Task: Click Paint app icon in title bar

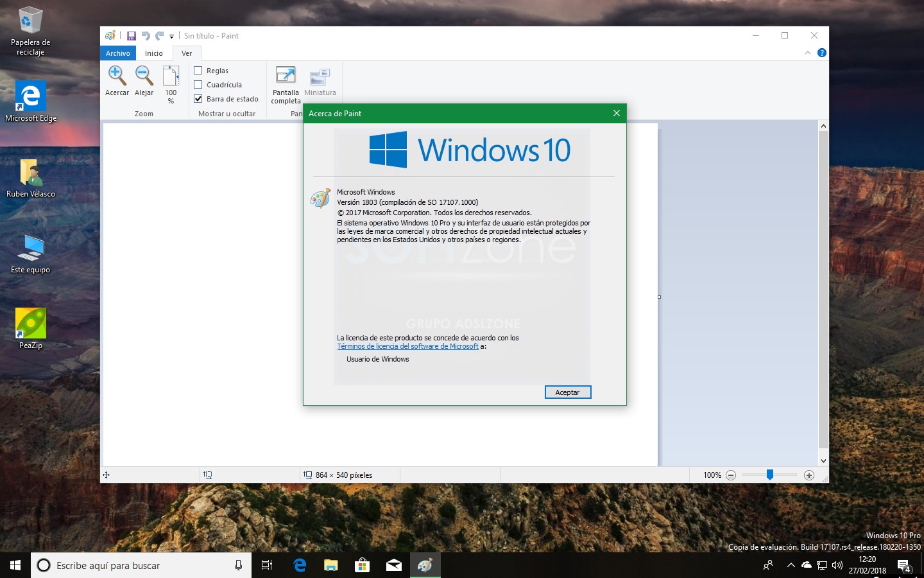Action: pyautogui.click(x=110, y=36)
